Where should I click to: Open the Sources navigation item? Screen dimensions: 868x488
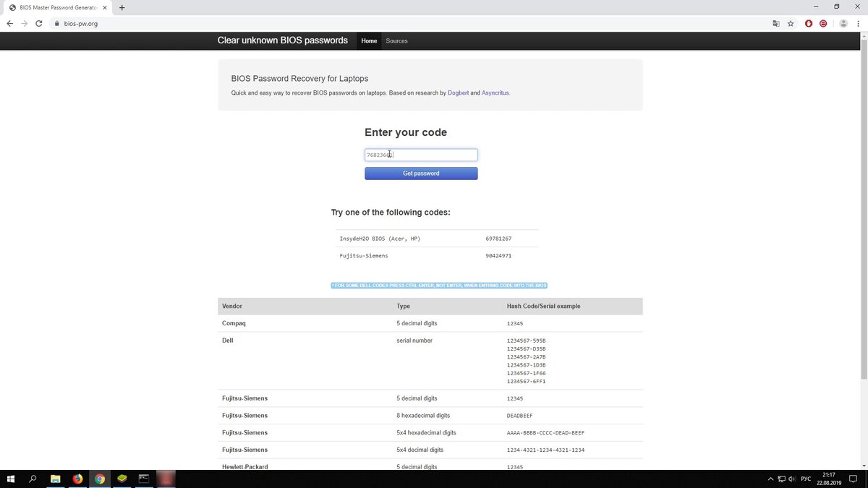pyautogui.click(x=396, y=40)
